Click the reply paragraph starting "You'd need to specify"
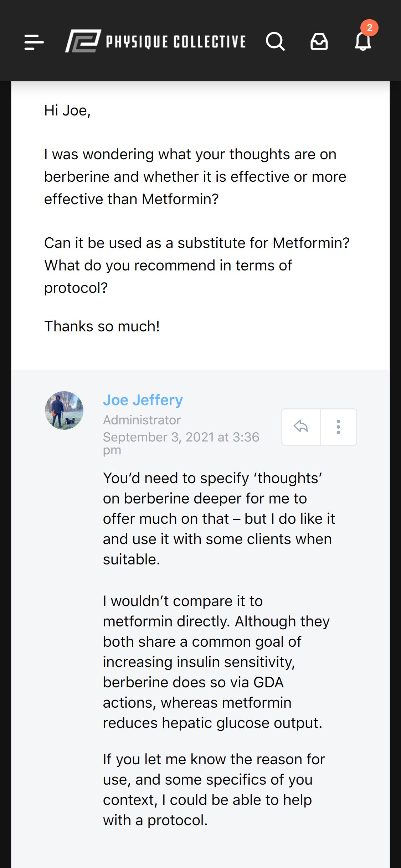Screen dimensions: 401x868 click(x=219, y=519)
